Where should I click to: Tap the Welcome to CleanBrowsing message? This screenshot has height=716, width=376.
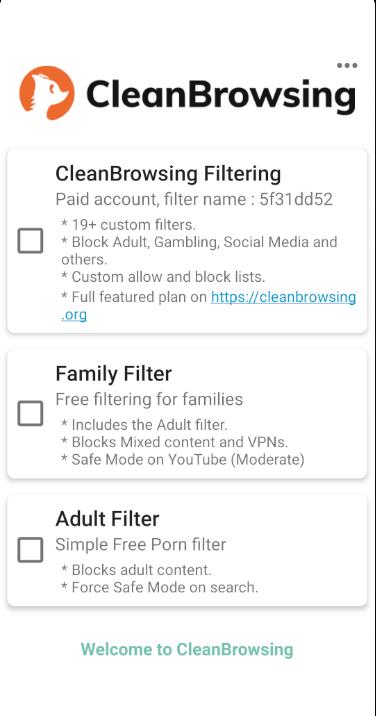(187, 649)
